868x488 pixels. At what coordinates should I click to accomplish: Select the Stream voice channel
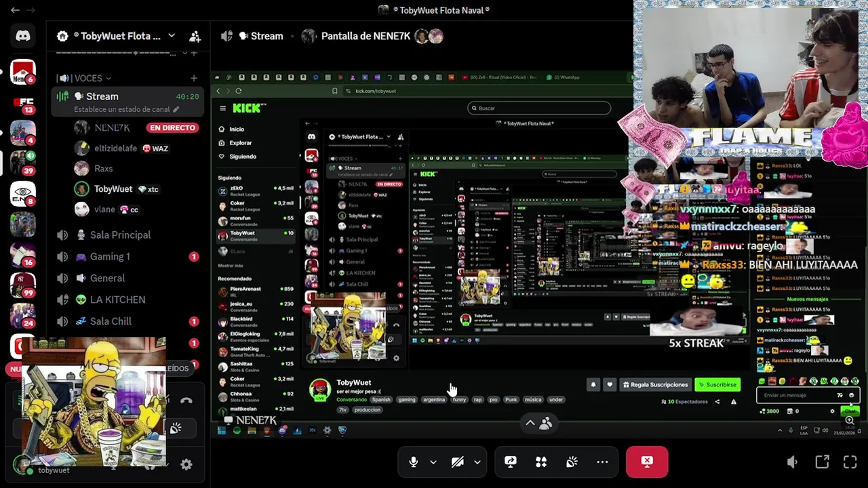coord(128,102)
